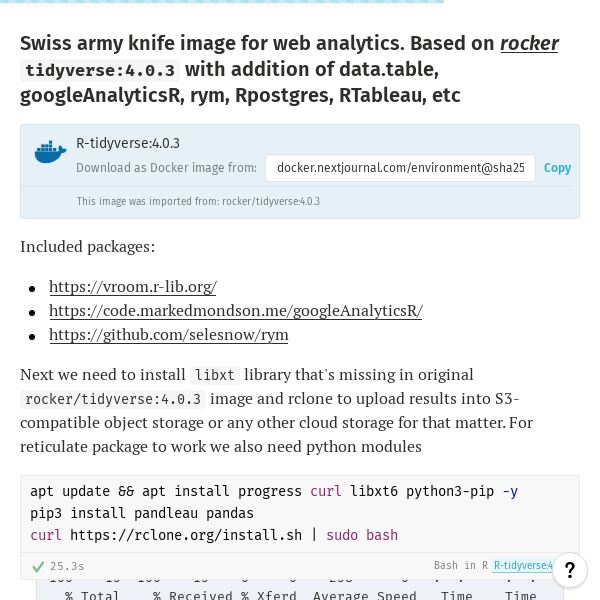This screenshot has width=600, height=600.
Task: Click the 25.3s runtime indicator
Action: (x=67, y=566)
